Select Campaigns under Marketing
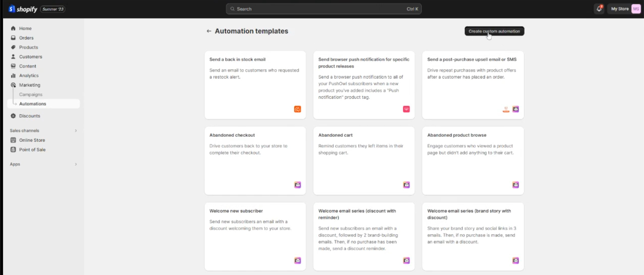Screen dimensions: 644x275 (x=31, y=94)
